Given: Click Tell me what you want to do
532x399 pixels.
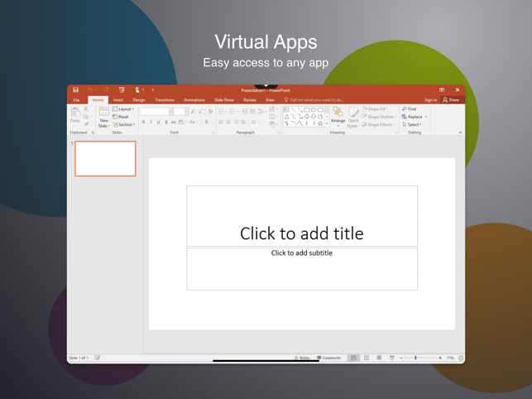Looking at the screenshot, I should (x=314, y=100).
